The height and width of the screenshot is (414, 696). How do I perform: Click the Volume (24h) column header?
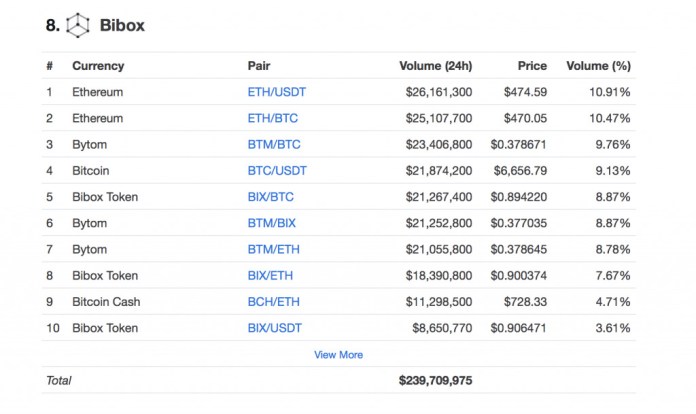[x=435, y=66]
